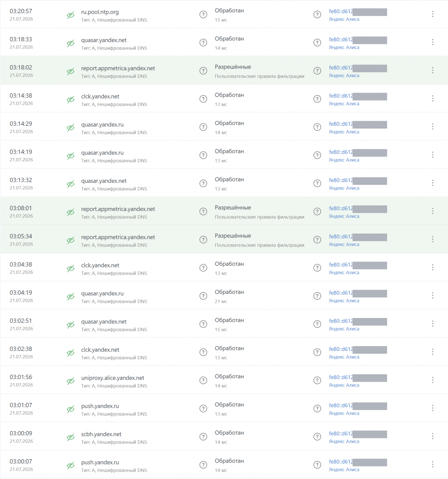
Task: Expand the more options menu for the 03:02:51 entry
Action: pyautogui.click(x=432, y=324)
